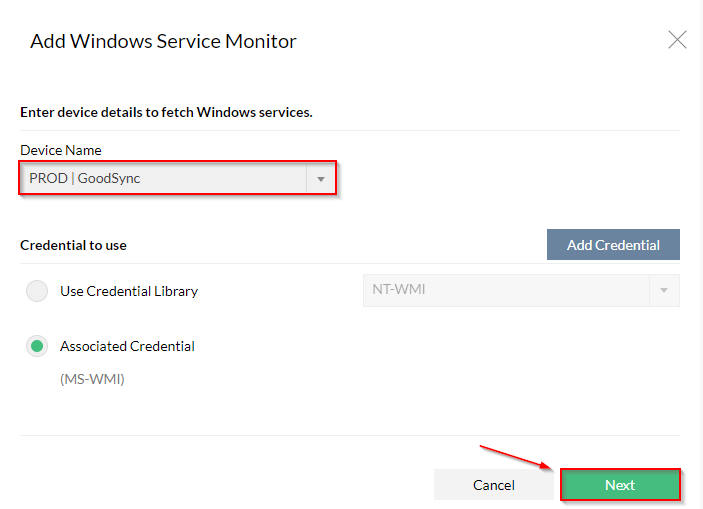This screenshot has height=509, width=703.
Task: Open the NT-WMI credential dropdown
Action: pos(521,290)
